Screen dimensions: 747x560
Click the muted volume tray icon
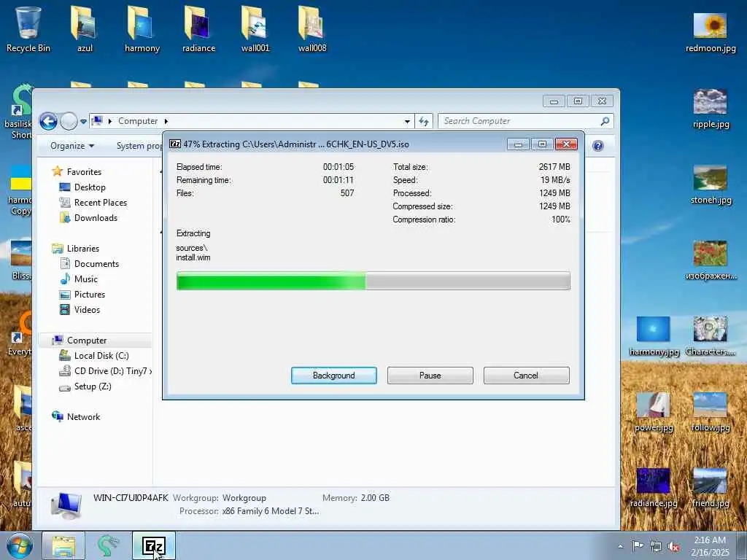click(x=673, y=546)
